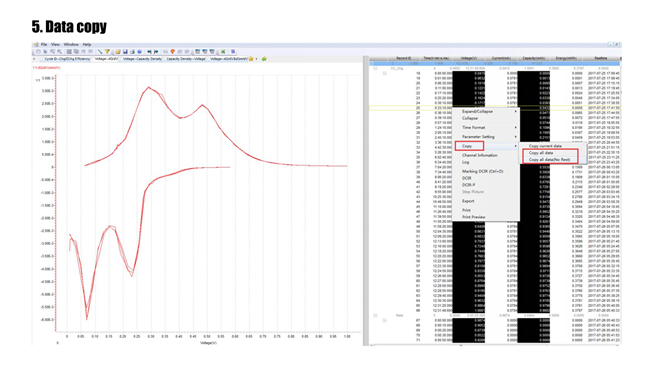Choose Log in the context menu
Screen dimensions: 650x365
point(466,162)
